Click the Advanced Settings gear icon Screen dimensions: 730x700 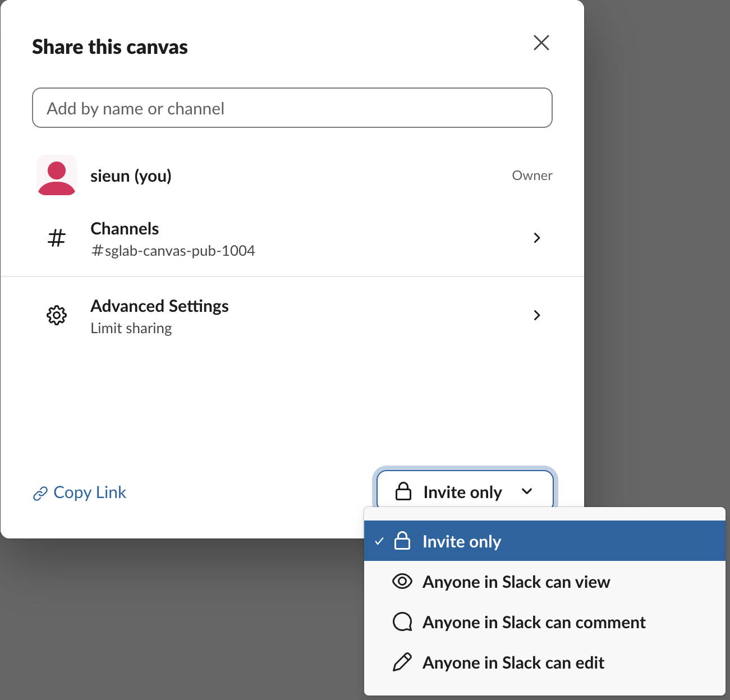(57, 315)
